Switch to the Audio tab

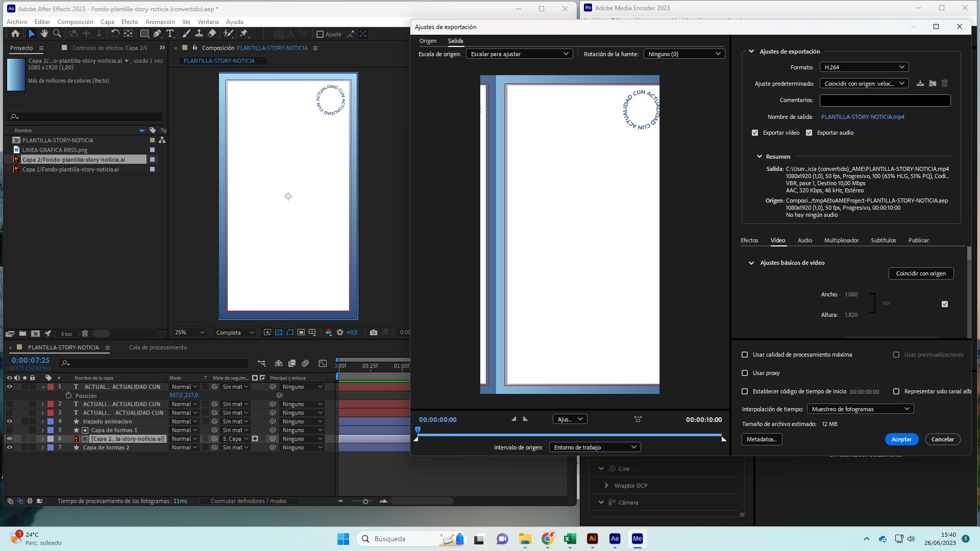click(804, 240)
